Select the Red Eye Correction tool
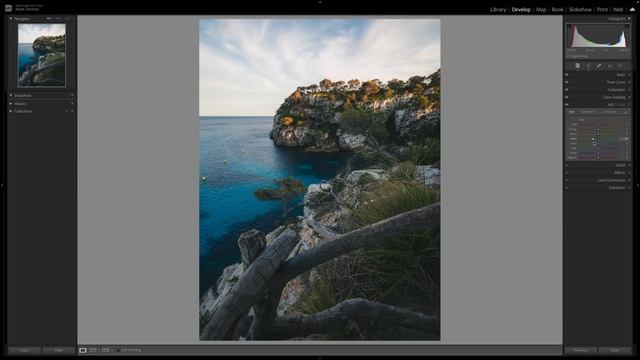 tap(610, 66)
